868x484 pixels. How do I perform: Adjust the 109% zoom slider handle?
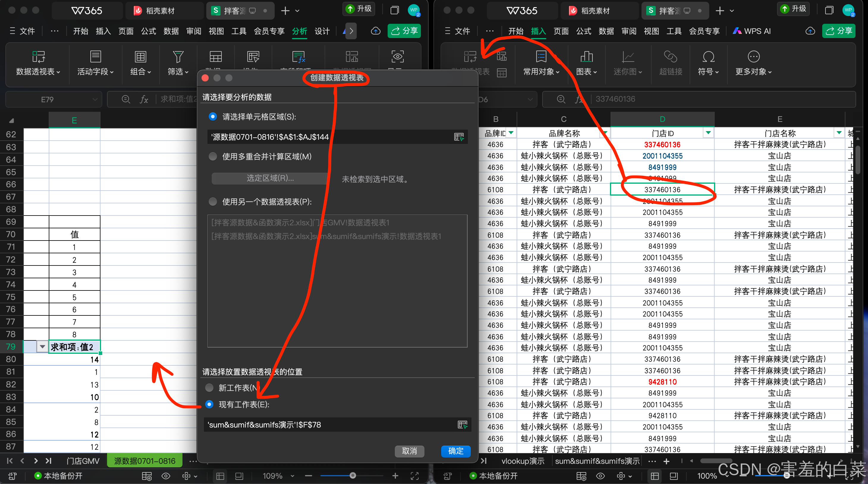pos(353,476)
